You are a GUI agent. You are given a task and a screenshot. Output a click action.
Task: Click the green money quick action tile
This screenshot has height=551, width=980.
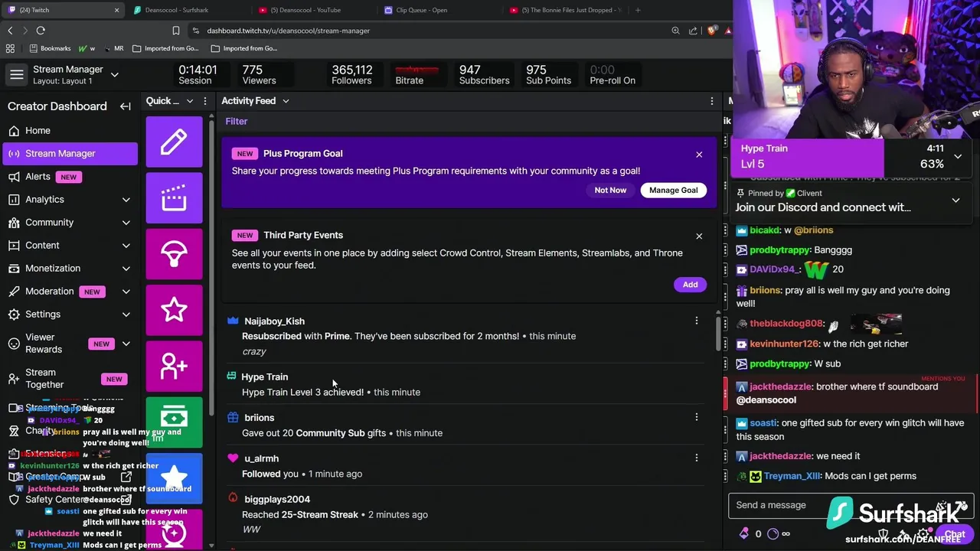(174, 422)
